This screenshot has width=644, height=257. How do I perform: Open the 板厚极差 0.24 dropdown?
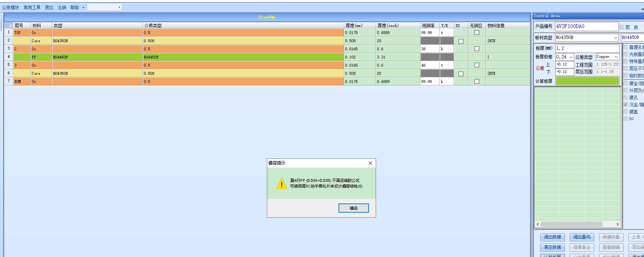(571, 57)
